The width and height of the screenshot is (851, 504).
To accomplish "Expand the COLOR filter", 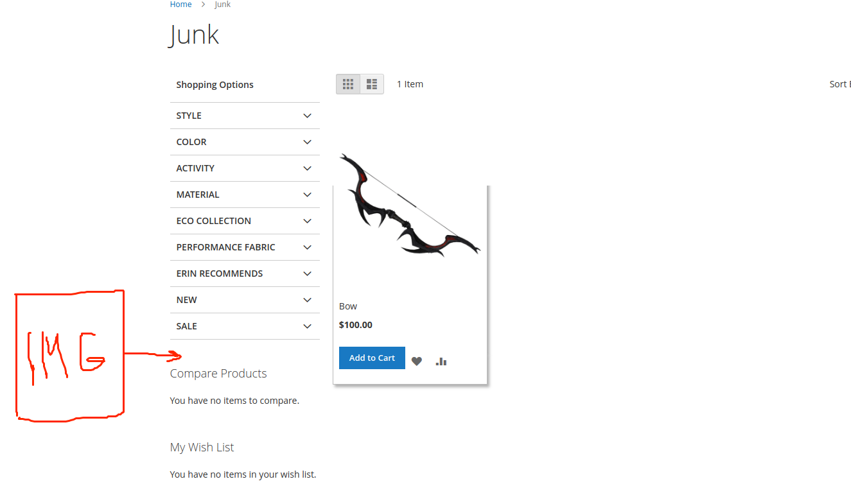I will click(x=245, y=142).
